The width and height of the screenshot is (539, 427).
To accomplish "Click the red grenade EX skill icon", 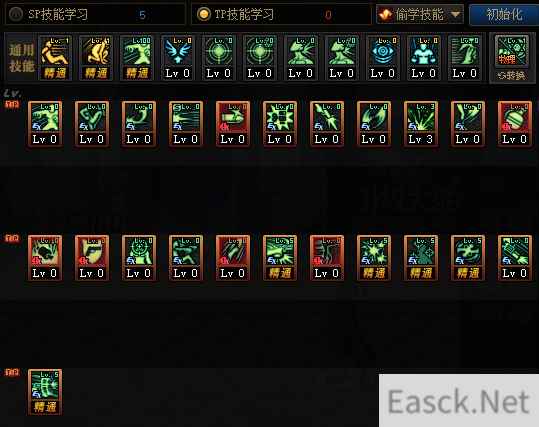I will click(x=515, y=124).
